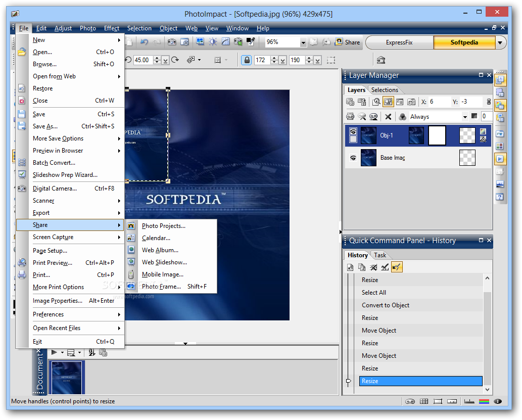The width and height of the screenshot is (522, 420).
Task: Open the height 190 dropdown arrow
Action: tap(317, 60)
